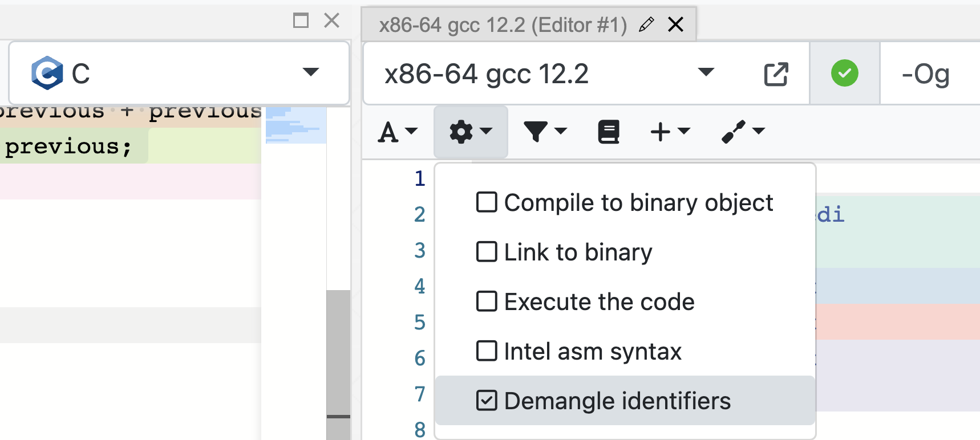980x440 pixels.
Task: Click the compiler pop-out external link icon
Action: point(776,74)
